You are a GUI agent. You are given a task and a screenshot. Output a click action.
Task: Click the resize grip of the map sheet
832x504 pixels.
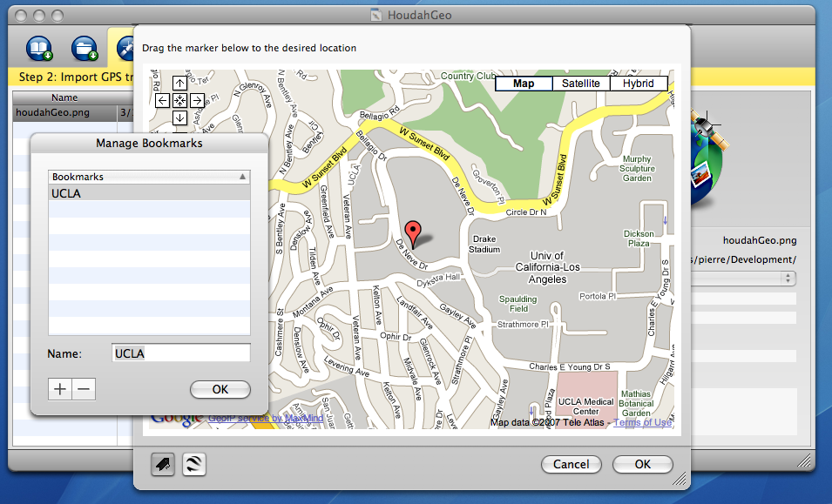coord(680,479)
